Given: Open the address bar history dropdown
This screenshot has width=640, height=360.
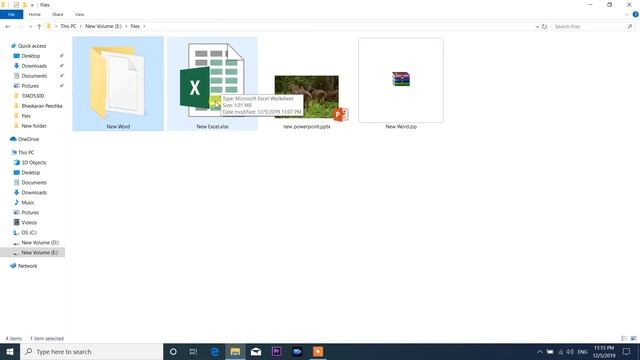Looking at the screenshot, I should (x=537, y=27).
